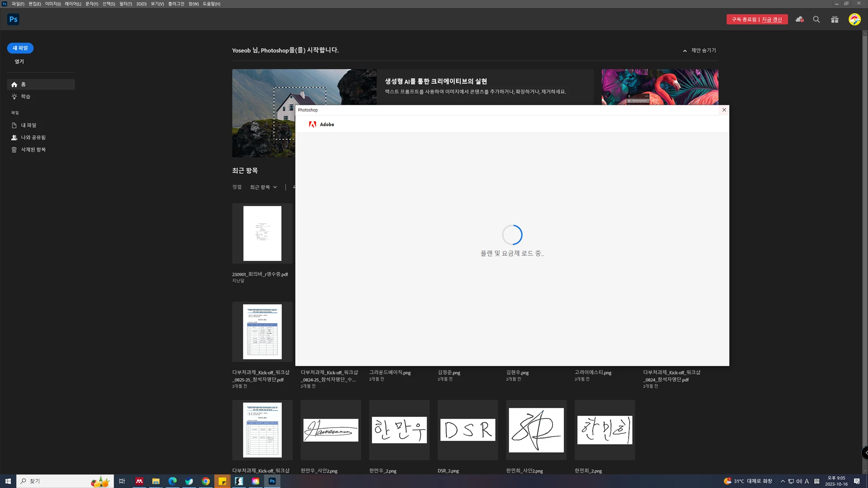The height and width of the screenshot is (488, 868).
Task: Open the 이미지(I) menu
Action: (53, 4)
